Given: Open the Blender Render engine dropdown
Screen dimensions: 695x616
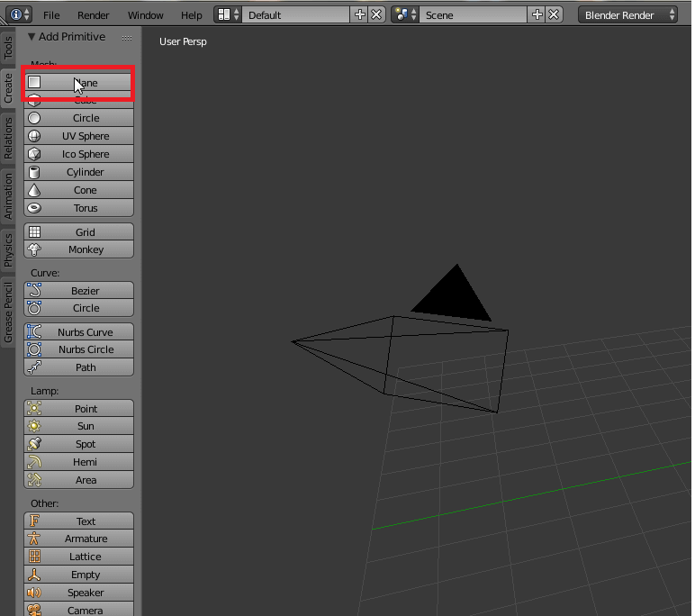Looking at the screenshot, I should [x=627, y=14].
